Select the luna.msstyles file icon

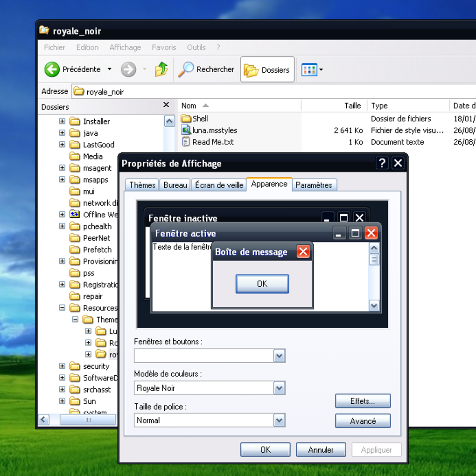point(186,131)
